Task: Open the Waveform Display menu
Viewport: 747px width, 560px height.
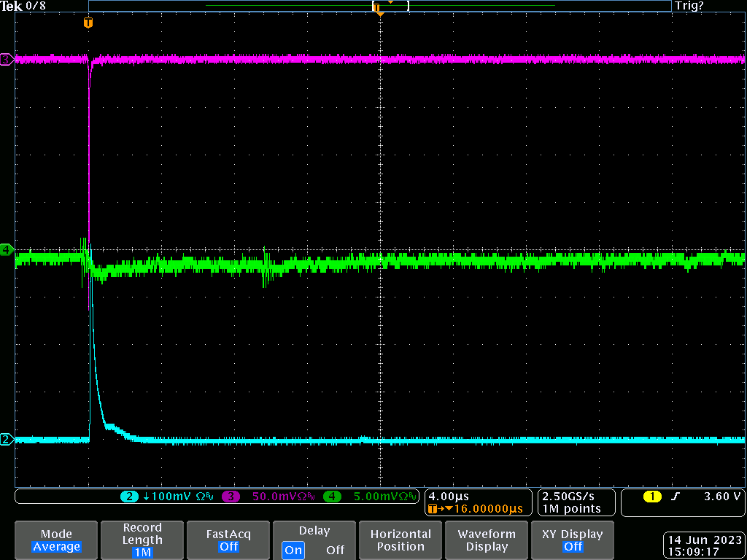Action: click(487, 540)
